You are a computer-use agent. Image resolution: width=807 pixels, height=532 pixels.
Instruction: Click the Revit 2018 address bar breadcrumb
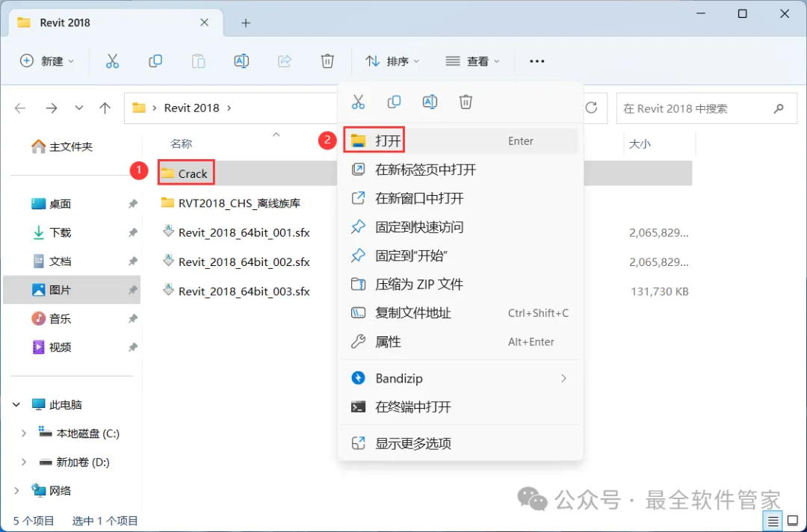click(x=191, y=108)
